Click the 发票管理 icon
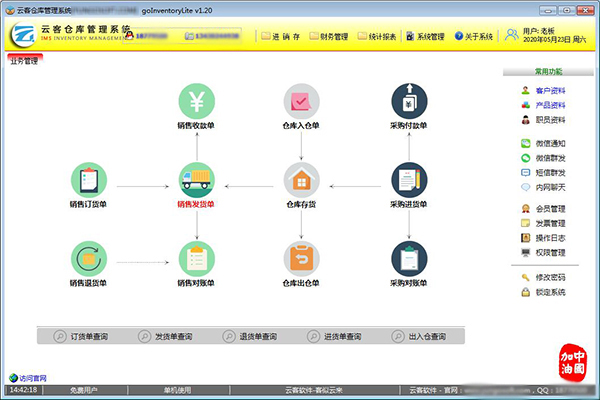 pos(526,223)
